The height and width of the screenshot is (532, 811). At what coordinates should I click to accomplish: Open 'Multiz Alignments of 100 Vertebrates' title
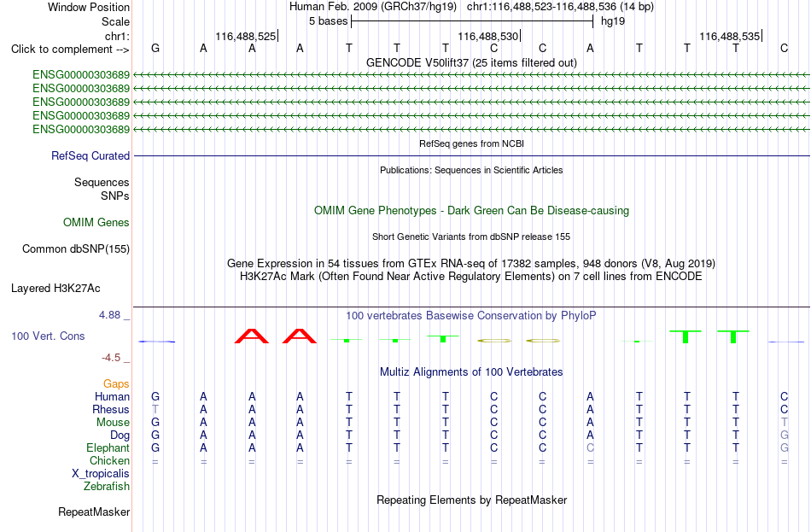[471, 371]
